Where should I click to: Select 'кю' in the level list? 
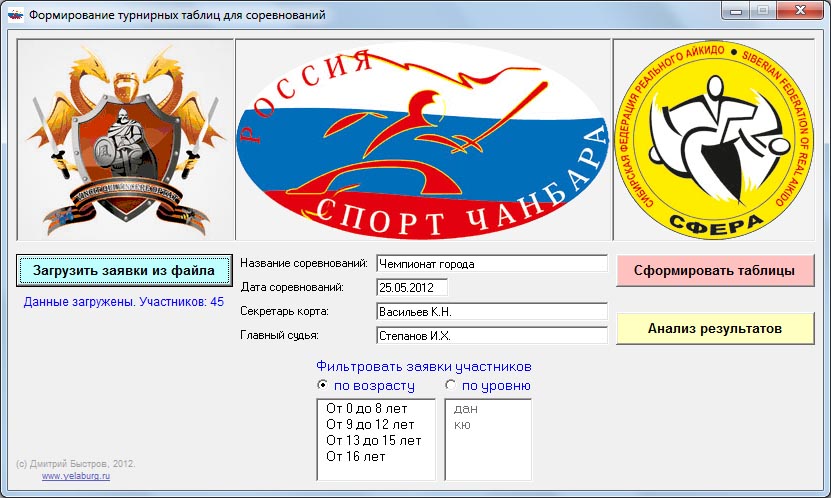tap(462, 425)
